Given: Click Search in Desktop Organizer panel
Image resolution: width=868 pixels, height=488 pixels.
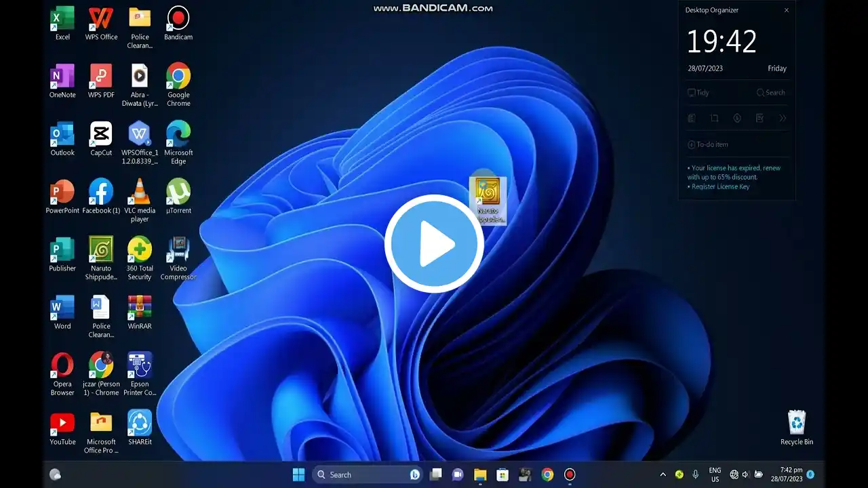Looking at the screenshot, I should [x=771, y=93].
